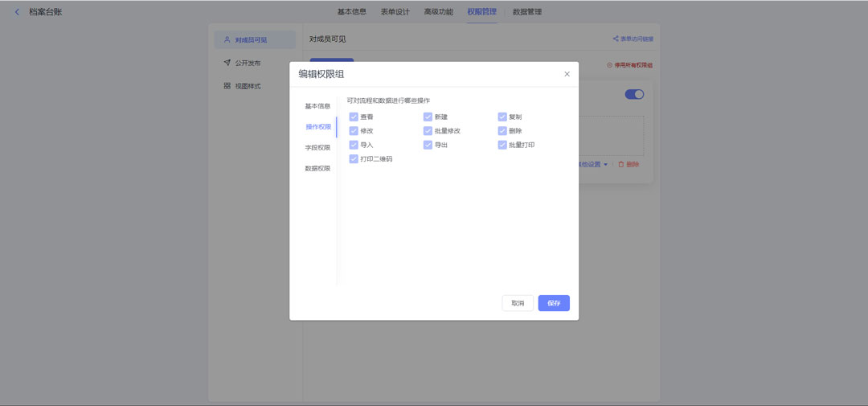Toggle the permission group enable switch
This screenshot has height=406, width=868.
(634, 94)
